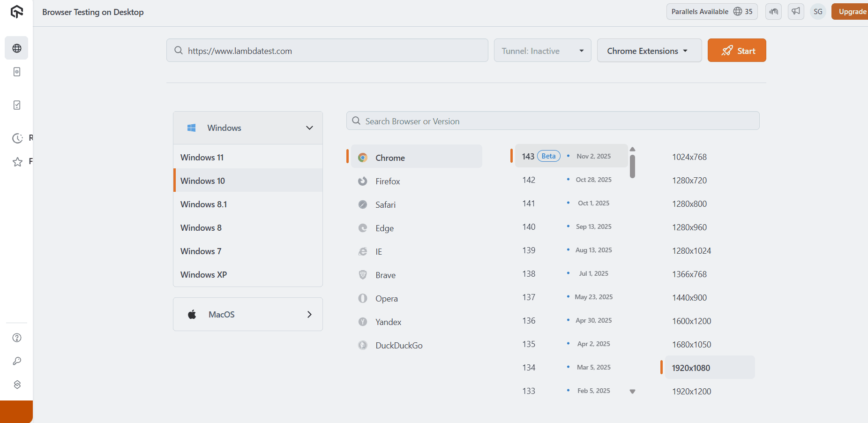868x423 pixels.
Task: Click the megaphone announcements icon
Action: click(x=796, y=11)
